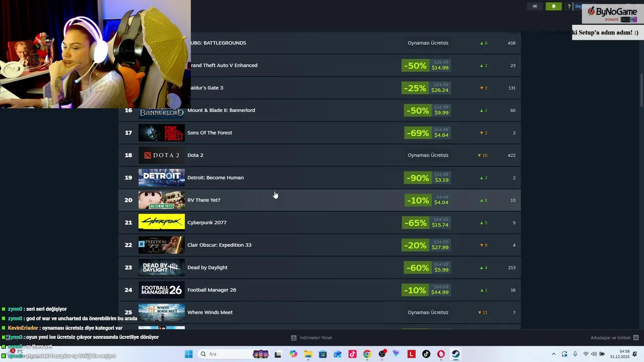This screenshot has width=644, height=362.
Task: Select Detroit: Become Human title text
Action: tap(215, 177)
